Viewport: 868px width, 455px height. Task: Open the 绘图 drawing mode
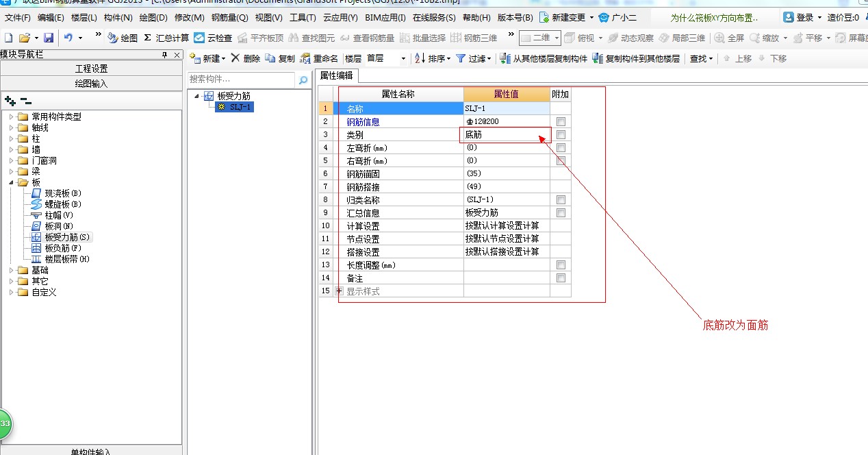[x=123, y=38]
